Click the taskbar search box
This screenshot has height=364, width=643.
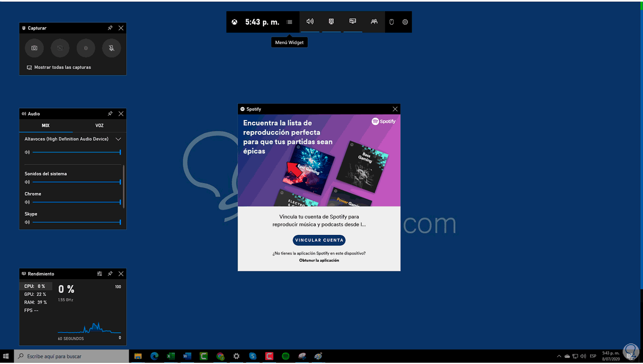(72, 356)
